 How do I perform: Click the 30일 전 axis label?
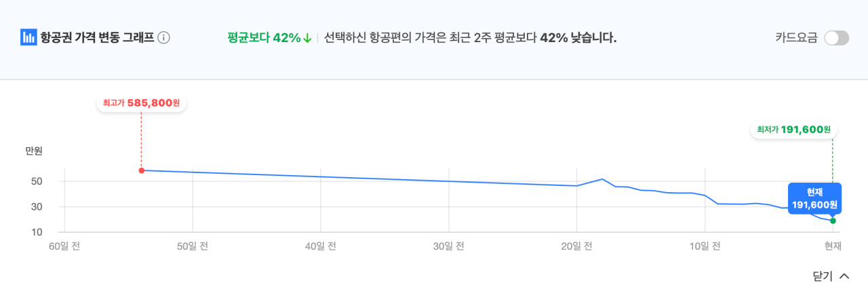[x=449, y=246]
